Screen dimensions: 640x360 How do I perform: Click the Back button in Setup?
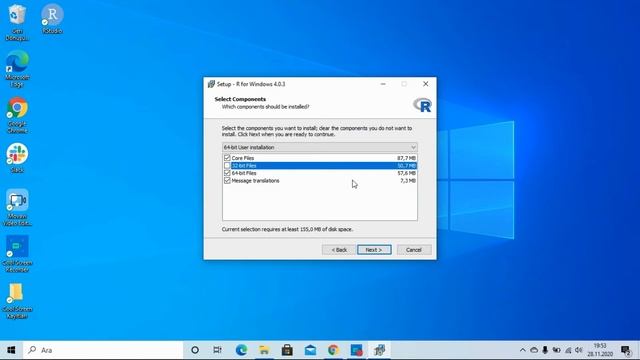point(339,250)
